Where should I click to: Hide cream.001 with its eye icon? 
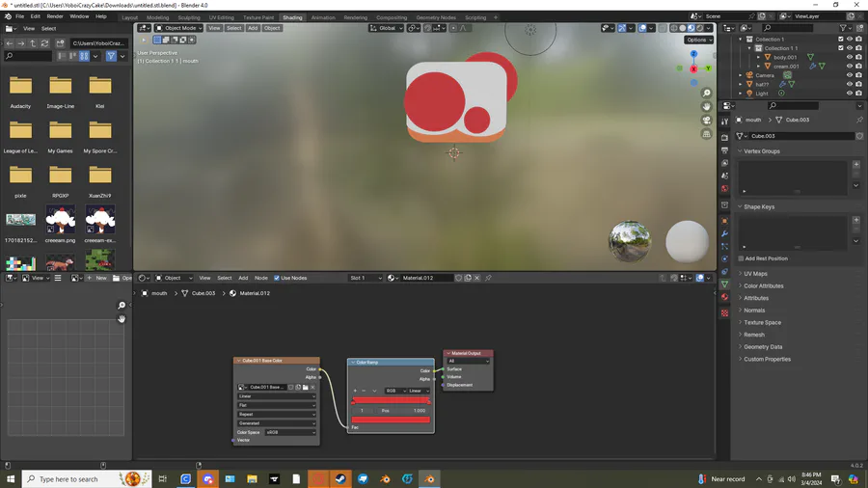click(x=850, y=66)
